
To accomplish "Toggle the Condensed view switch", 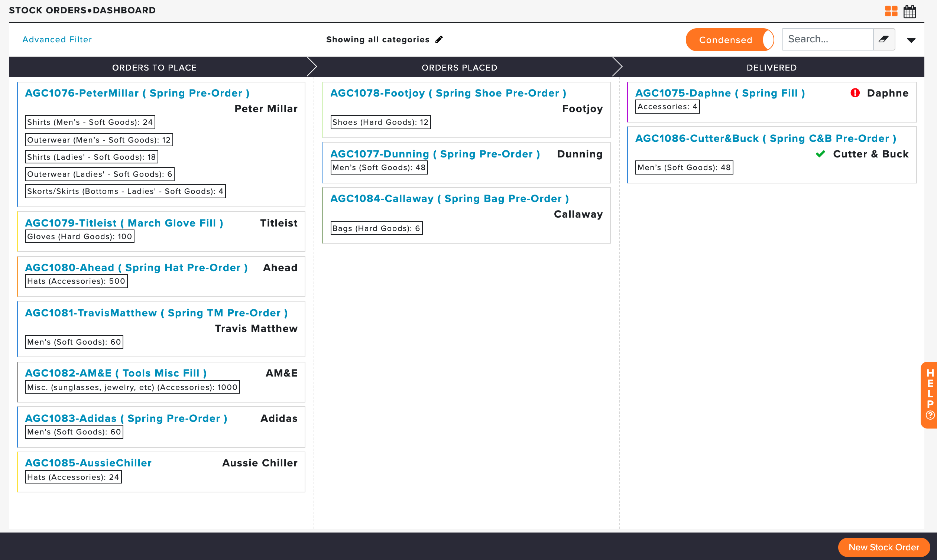I will pos(730,40).
